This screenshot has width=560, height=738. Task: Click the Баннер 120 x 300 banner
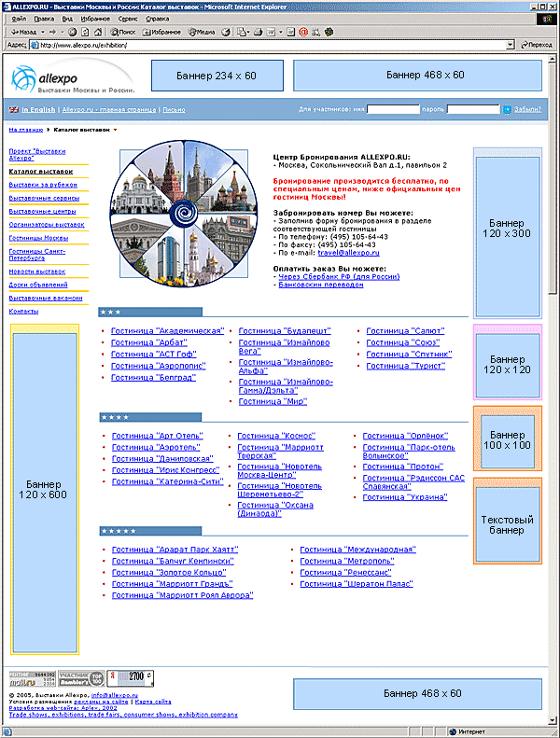pos(507,233)
